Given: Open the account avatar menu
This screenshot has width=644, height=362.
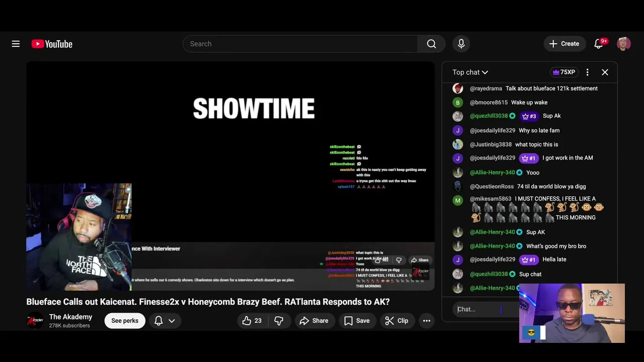Looking at the screenshot, I should [x=623, y=44].
